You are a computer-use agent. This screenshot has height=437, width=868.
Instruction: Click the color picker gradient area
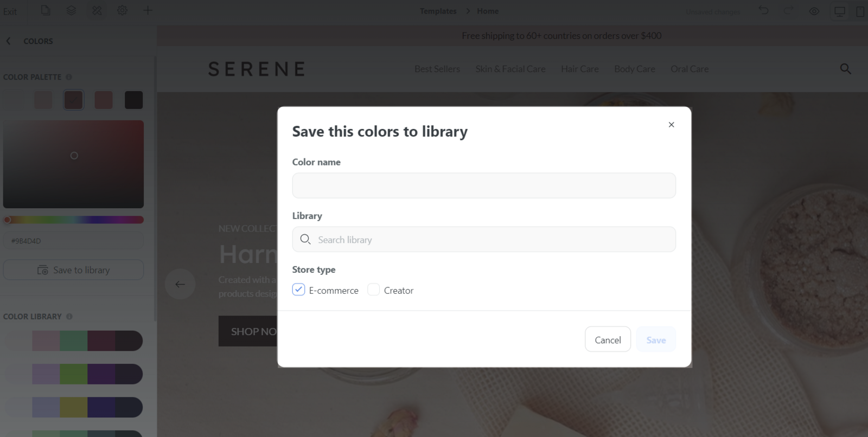point(73,164)
